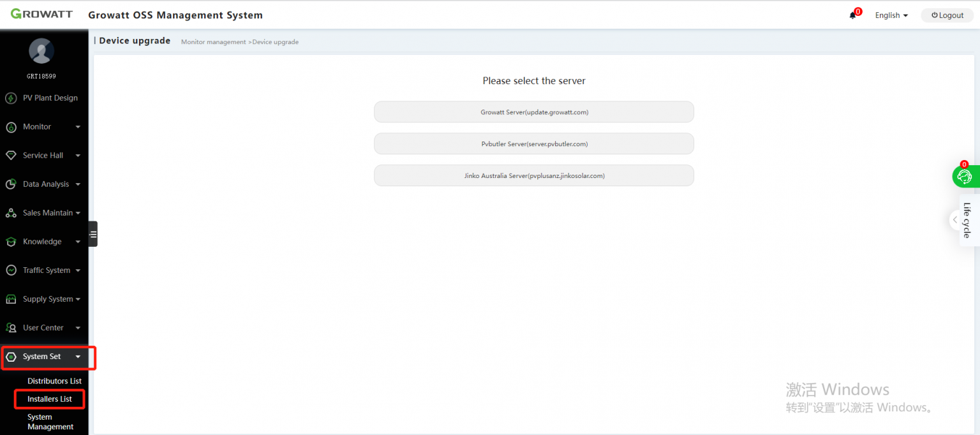Select the Installers List menu item
980x435 pixels.
pyautogui.click(x=49, y=399)
